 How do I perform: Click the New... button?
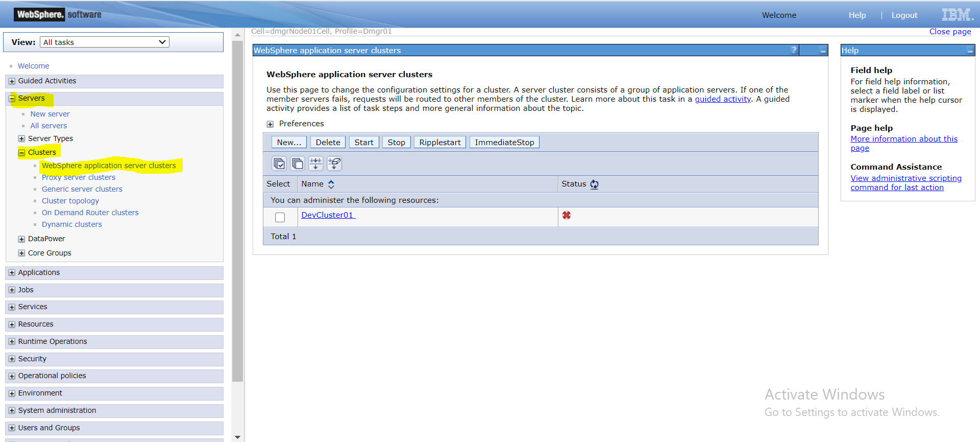tap(289, 142)
